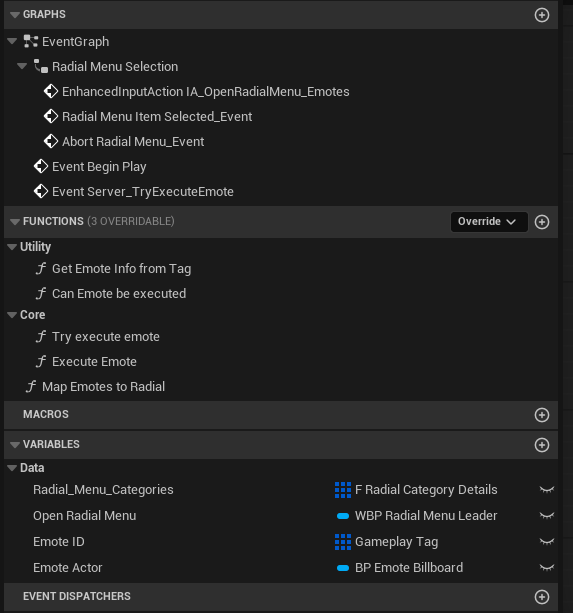Add a new event dispatcher with the plus icon
The height and width of the screenshot is (613, 573).
tap(542, 597)
